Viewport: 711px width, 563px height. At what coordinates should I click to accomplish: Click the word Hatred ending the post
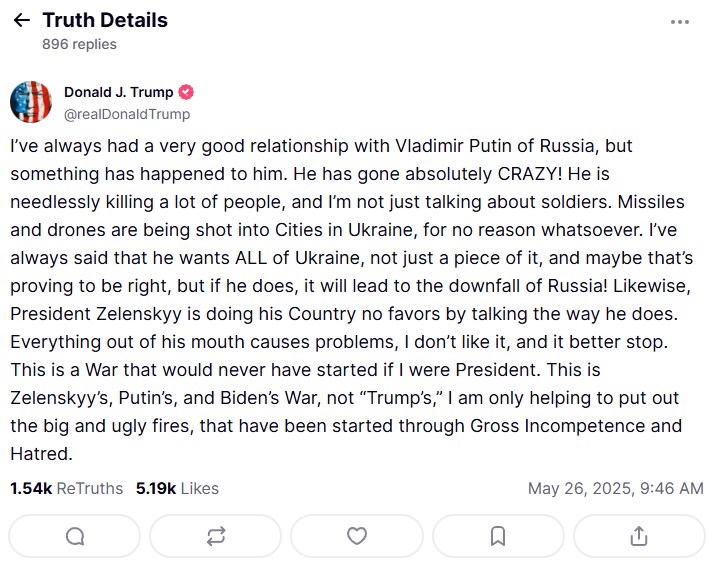coord(42,454)
